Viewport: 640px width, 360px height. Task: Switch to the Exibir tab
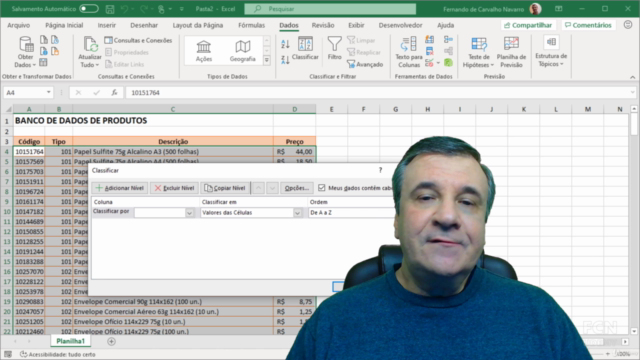[x=356, y=25]
